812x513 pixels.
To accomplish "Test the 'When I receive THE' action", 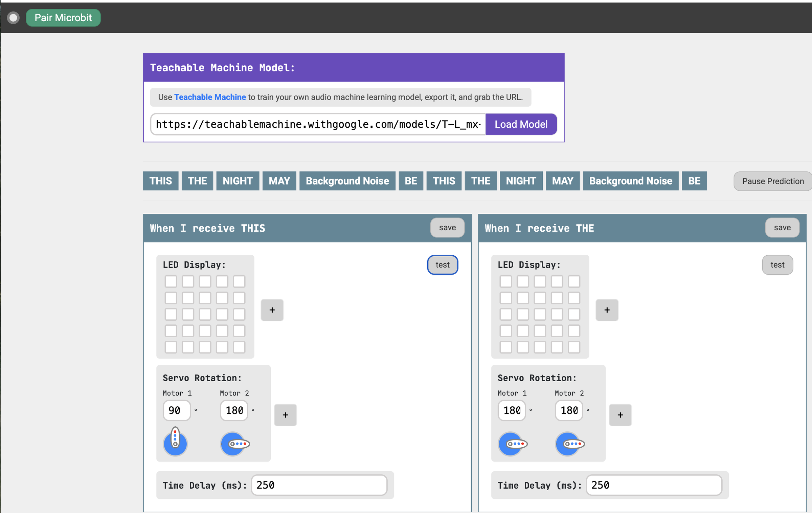I will click(x=777, y=265).
